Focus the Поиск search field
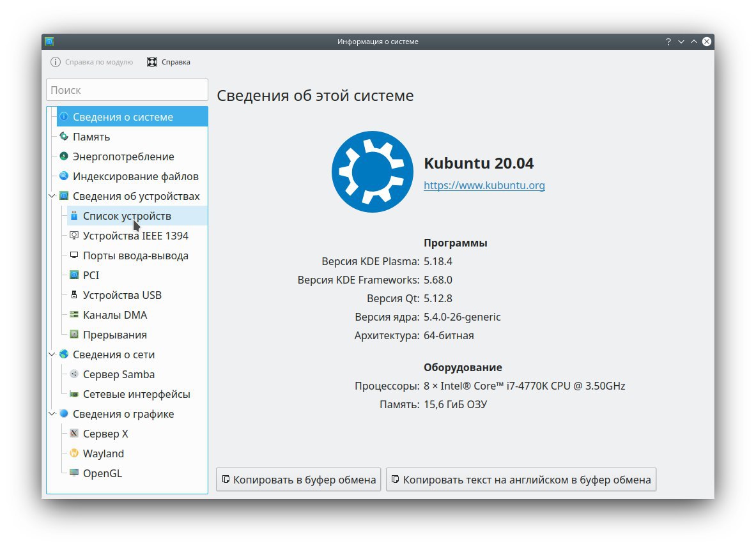756x548 pixels. [127, 90]
